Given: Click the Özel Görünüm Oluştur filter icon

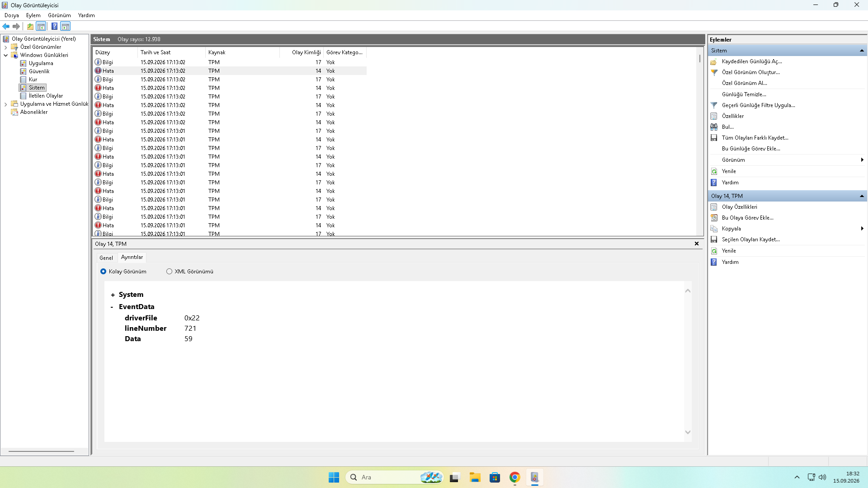Looking at the screenshot, I should point(714,72).
